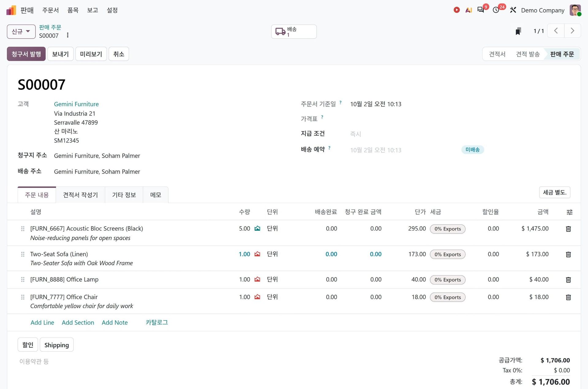
Task: Click the 세금 별도. button
Action: (555, 192)
